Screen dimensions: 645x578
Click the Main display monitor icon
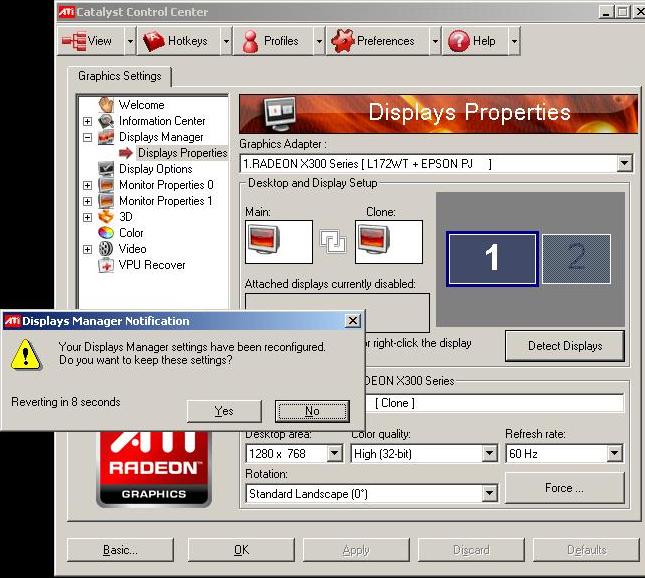(264, 241)
